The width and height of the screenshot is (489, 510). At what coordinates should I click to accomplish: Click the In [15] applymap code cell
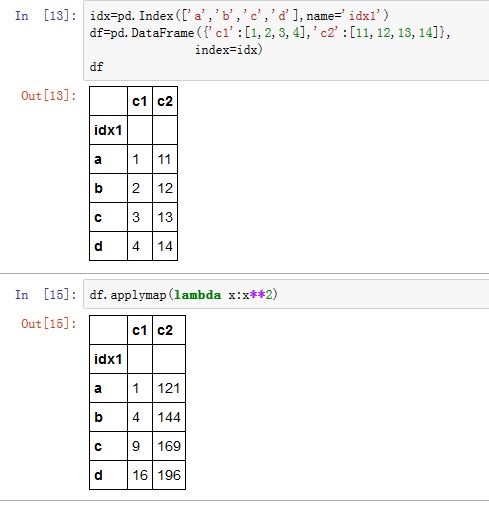286,294
